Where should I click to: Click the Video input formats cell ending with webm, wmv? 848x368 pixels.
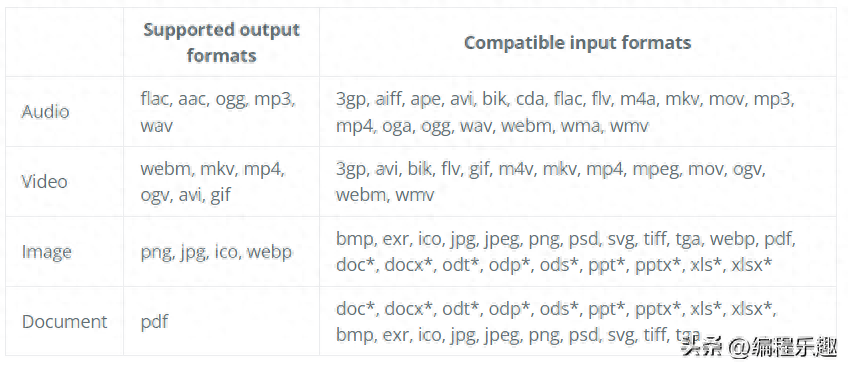[x=578, y=181]
